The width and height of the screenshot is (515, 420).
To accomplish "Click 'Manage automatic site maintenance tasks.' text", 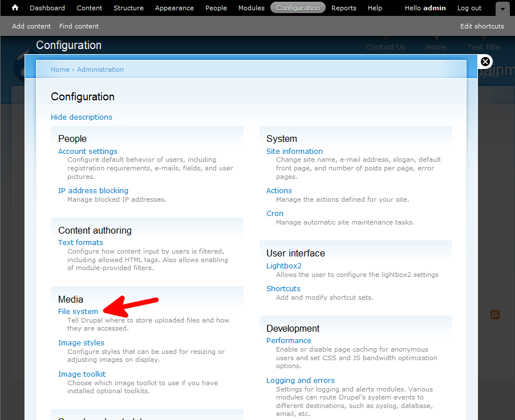I will point(345,222).
